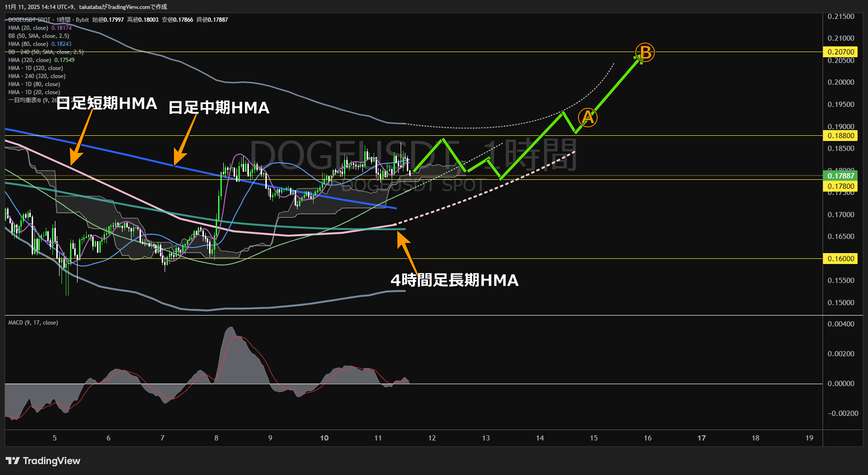Image resolution: width=868 pixels, height=475 pixels.
Task: Click the header creation date and author text
Action: point(86,7)
